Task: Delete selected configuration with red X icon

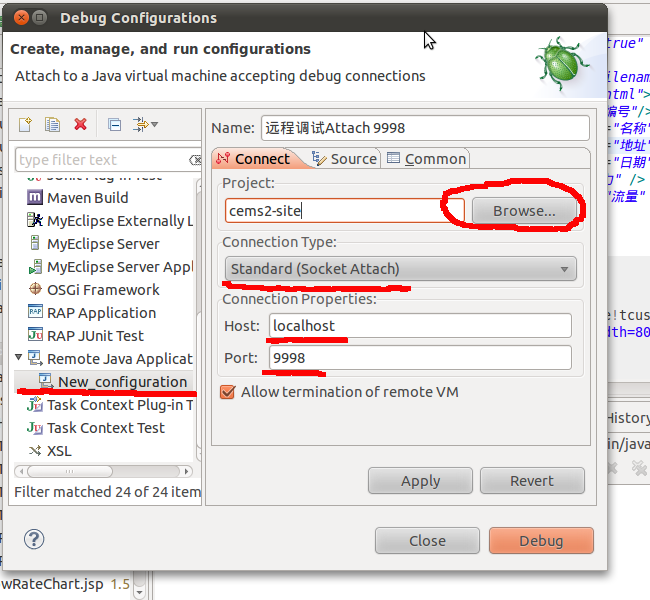Action: point(80,124)
